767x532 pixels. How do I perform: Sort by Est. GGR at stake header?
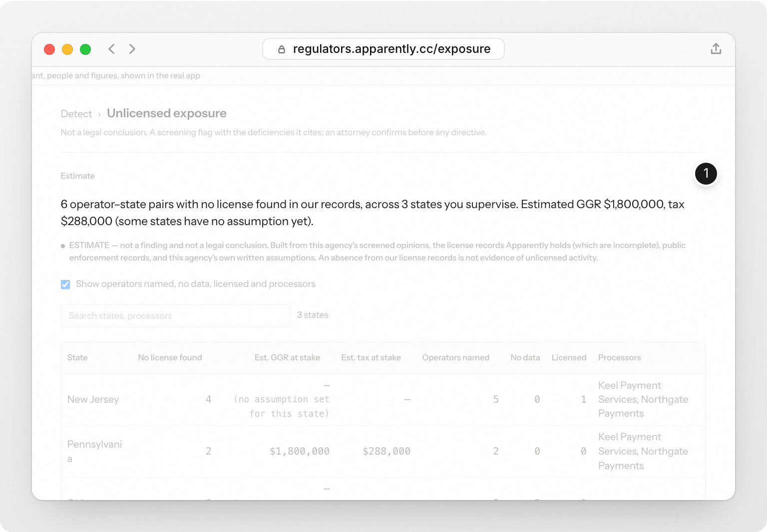point(287,357)
